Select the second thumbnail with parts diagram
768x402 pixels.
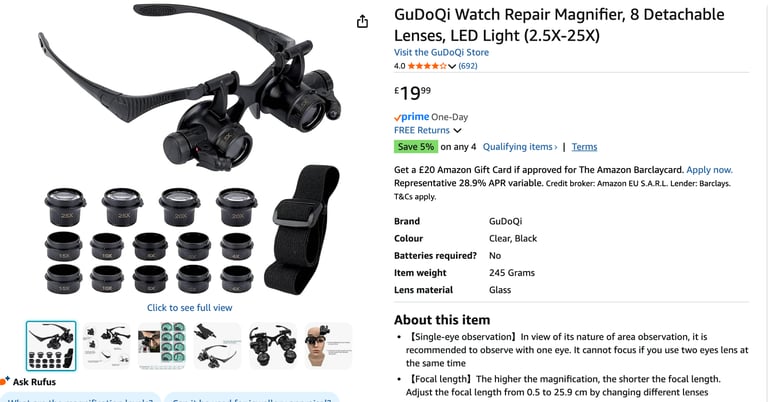coord(107,346)
